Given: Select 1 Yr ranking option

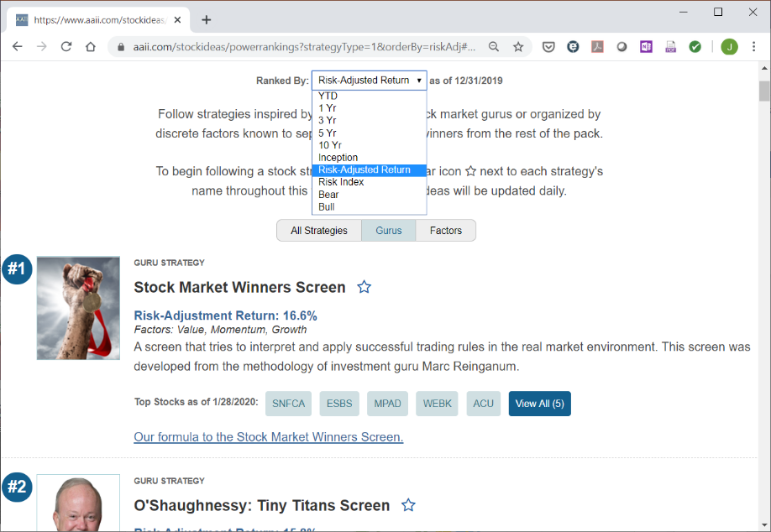Looking at the screenshot, I should [370, 108].
